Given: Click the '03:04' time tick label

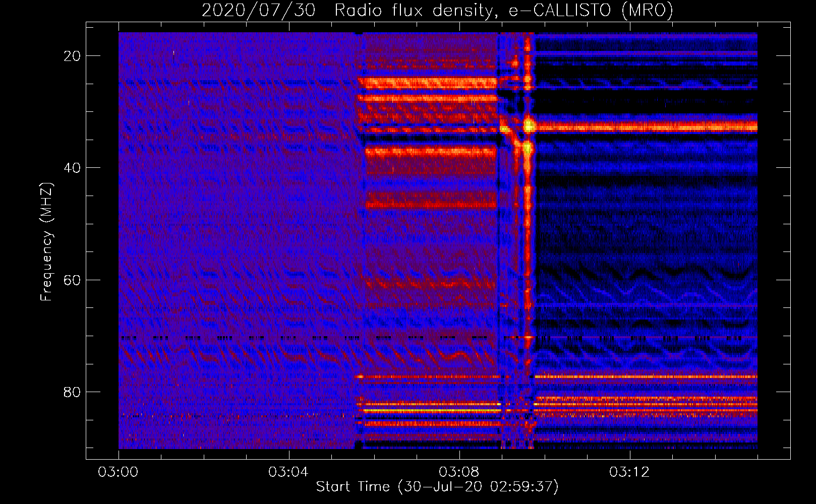Looking at the screenshot, I should 289,472.
